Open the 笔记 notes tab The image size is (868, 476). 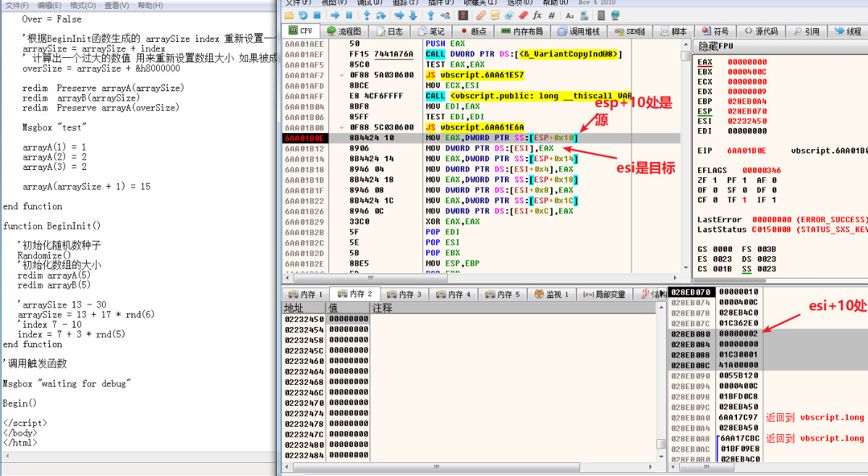coord(430,31)
